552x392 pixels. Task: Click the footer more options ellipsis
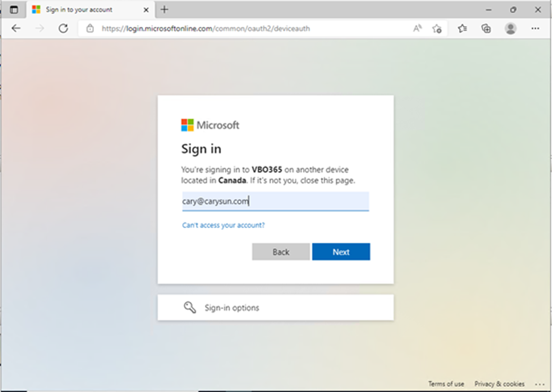pos(540,384)
